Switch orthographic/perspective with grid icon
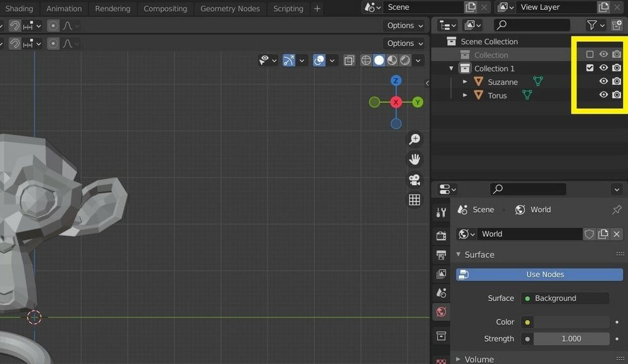The height and width of the screenshot is (364, 628). click(414, 200)
